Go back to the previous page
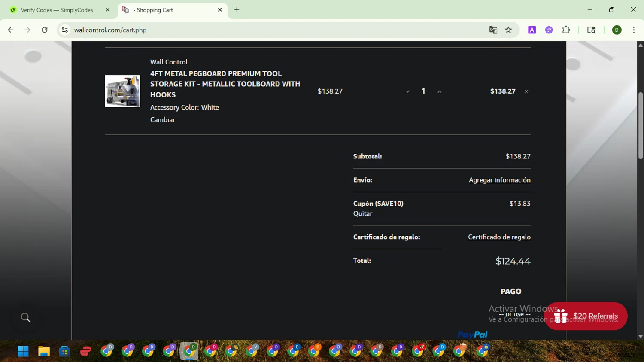 [x=11, y=30]
